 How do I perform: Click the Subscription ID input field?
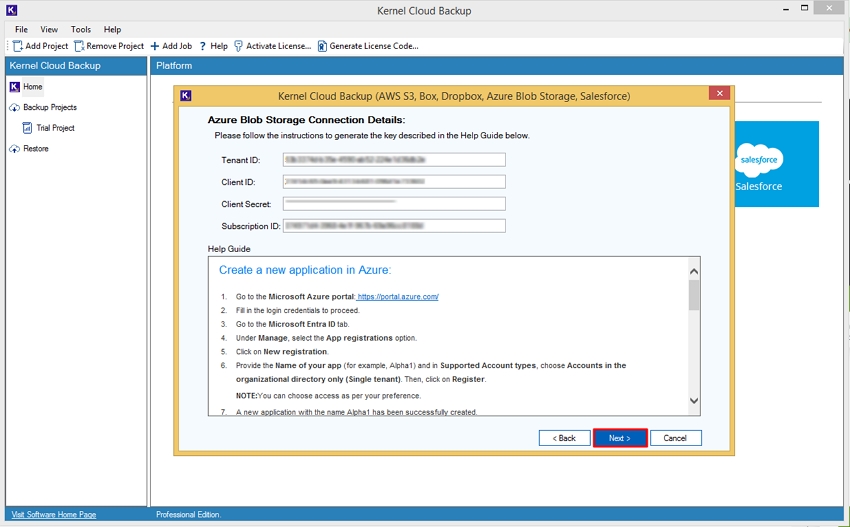[394, 226]
